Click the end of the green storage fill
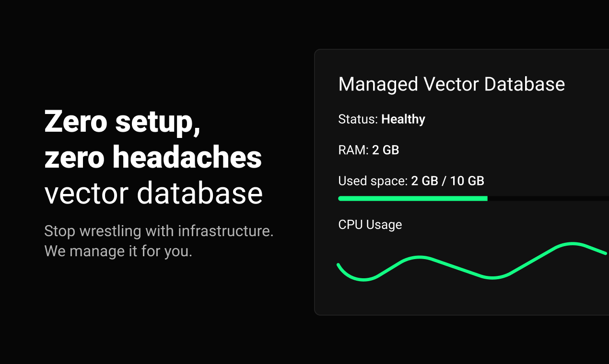This screenshot has height=364, width=609. click(486, 198)
